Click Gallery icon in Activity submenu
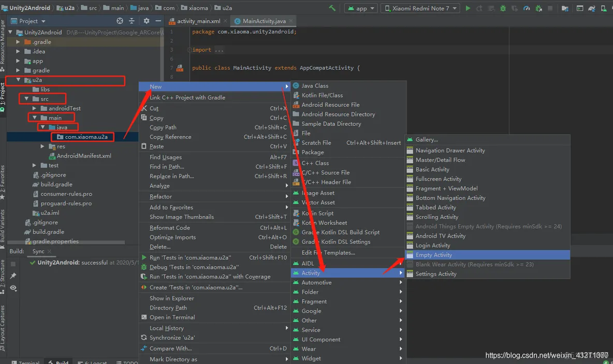Image resolution: width=613 pixels, height=364 pixels. 410,140
